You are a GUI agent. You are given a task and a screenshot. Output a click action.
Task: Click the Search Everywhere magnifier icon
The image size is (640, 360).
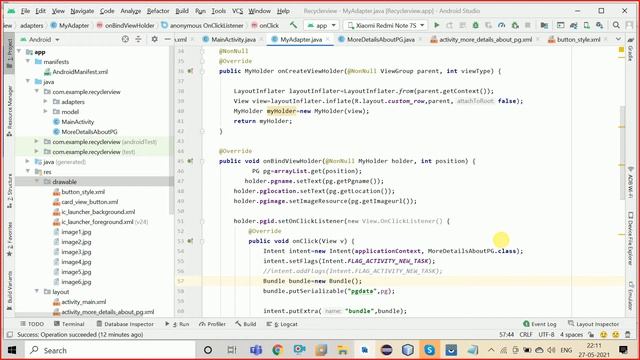616,25
